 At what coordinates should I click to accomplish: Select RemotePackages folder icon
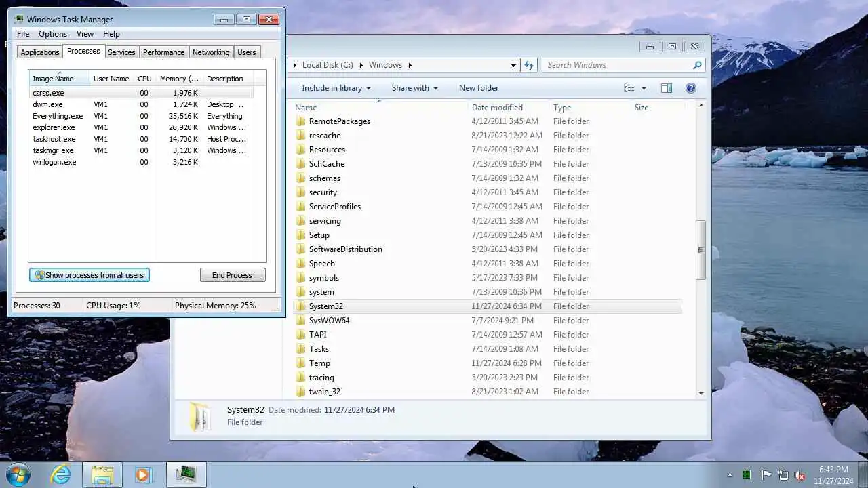tap(301, 121)
